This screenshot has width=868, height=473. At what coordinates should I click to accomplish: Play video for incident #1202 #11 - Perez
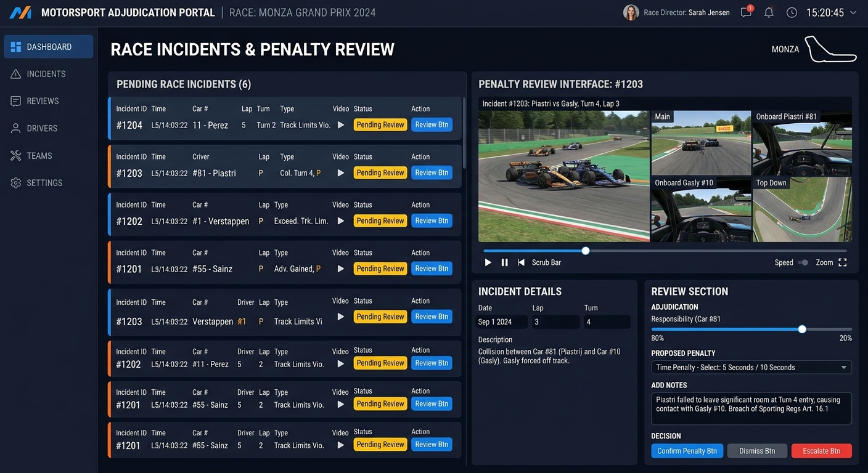(340, 363)
